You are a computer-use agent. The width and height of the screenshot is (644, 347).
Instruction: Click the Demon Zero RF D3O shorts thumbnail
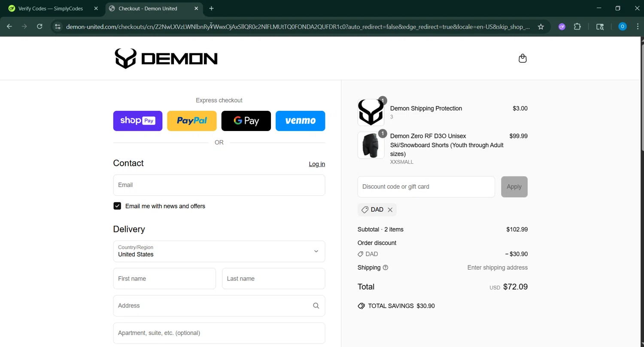371,145
